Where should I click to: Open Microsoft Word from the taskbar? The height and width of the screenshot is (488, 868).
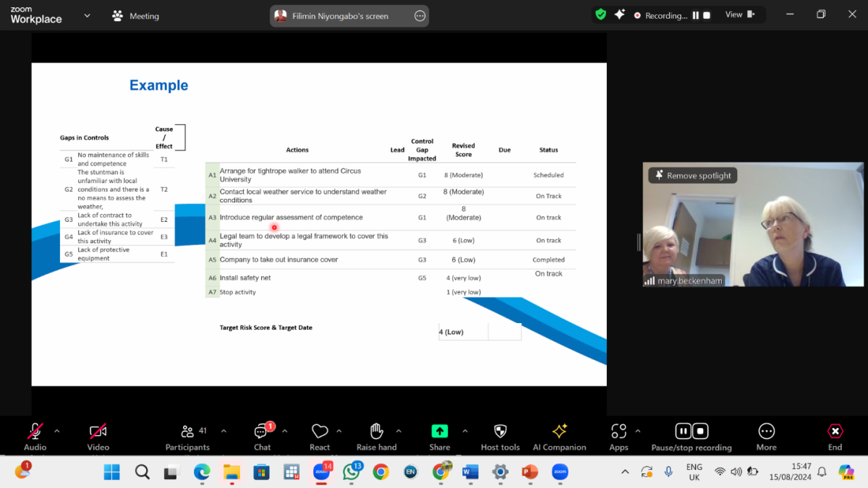(x=470, y=472)
